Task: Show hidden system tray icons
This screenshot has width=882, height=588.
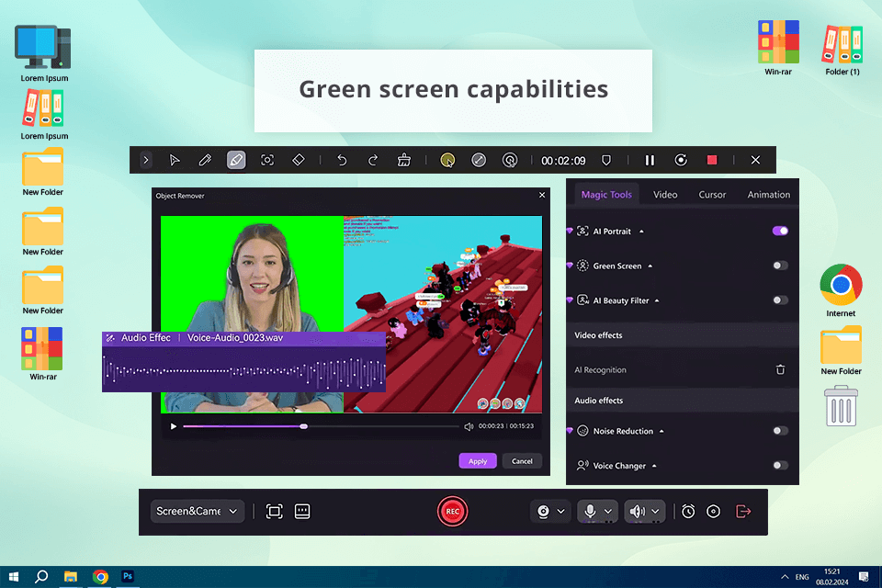Action: point(785,577)
